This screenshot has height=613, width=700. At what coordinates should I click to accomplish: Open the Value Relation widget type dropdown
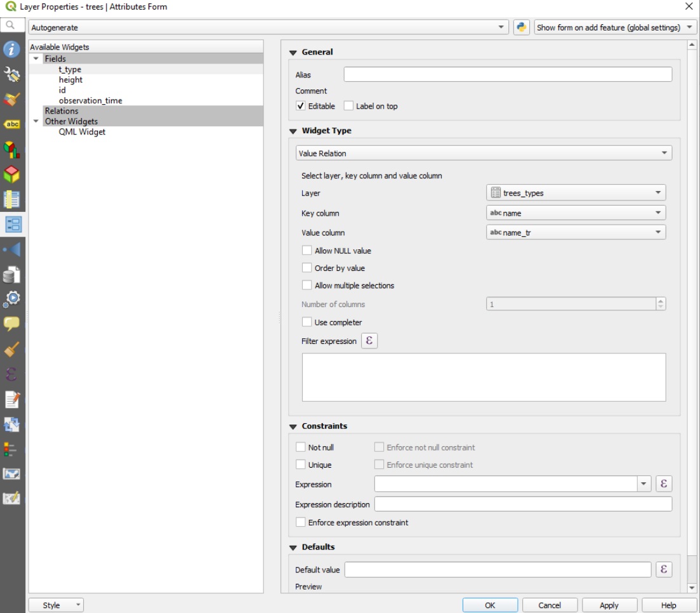tap(483, 153)
